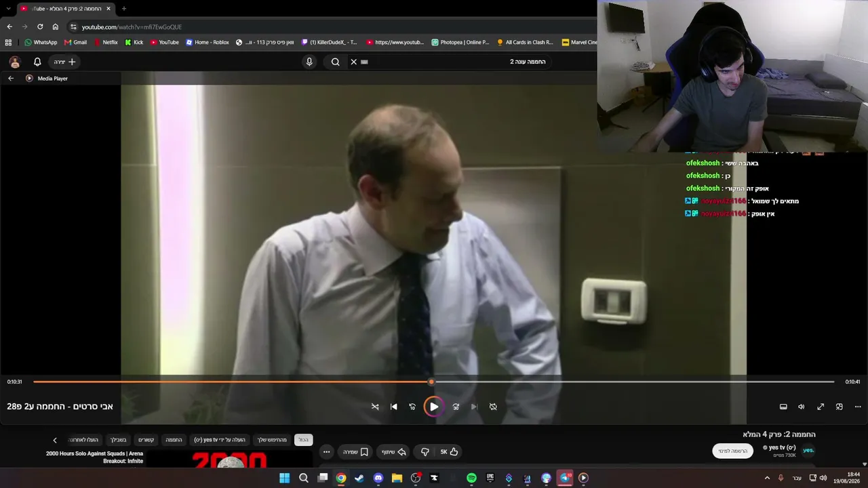
Task: Subscribe with the הרשמה למינוי button
Action: click(x=733, y=451)
